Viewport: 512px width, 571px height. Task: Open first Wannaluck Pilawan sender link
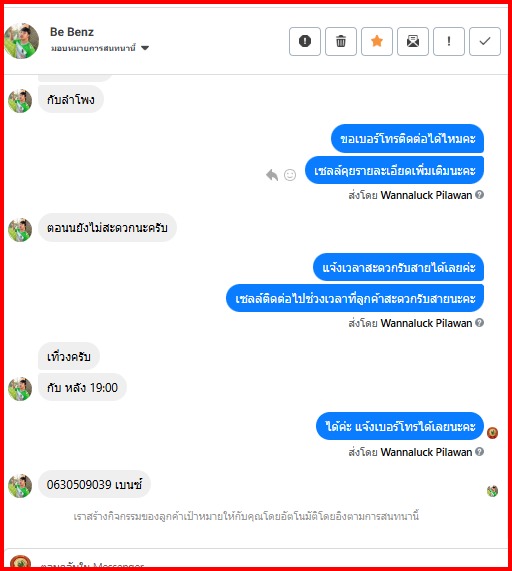[426, 195]
